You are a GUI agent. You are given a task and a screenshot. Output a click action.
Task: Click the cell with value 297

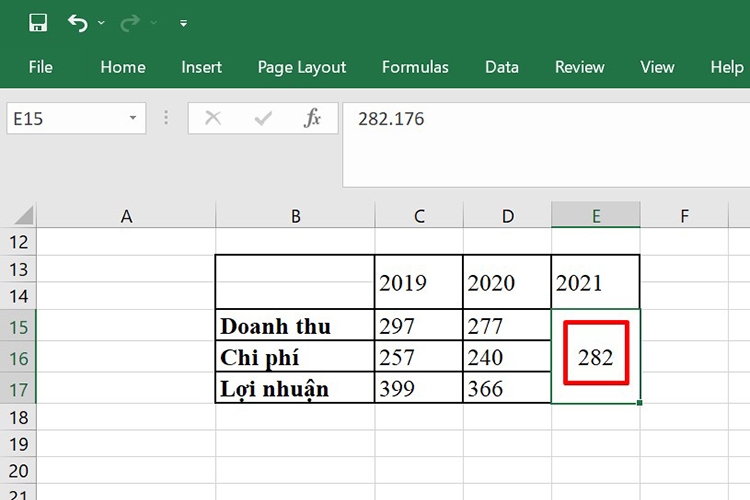[419, 326]
